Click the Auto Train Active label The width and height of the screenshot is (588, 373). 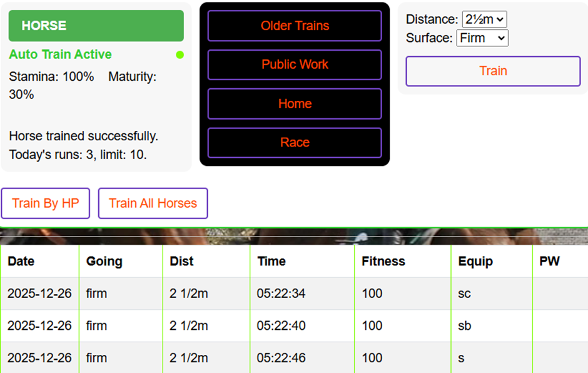point(60,55)
